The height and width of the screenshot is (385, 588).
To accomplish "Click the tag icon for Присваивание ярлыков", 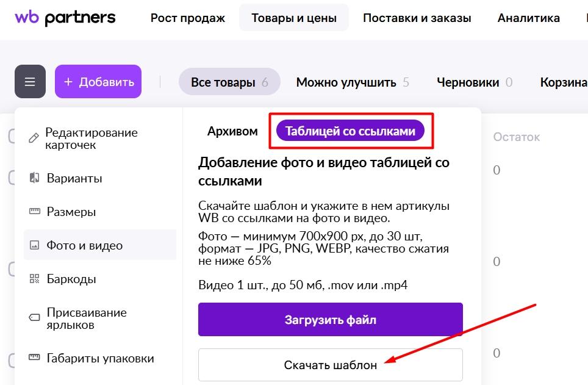I will [34, 318].
